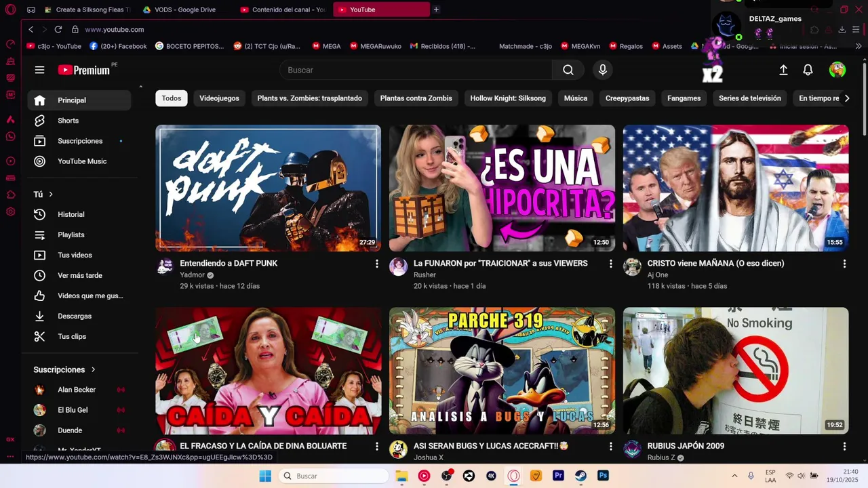This screenshot has height=488, width=868.
Task: Open Playlists in the sidebar
Action: click(79, 235)
